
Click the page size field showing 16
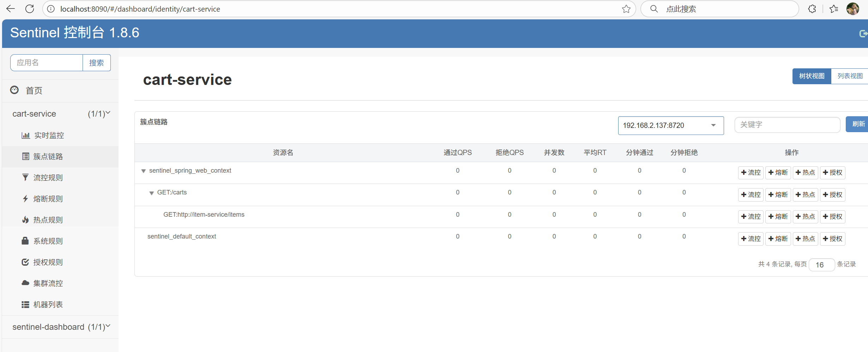click(x=821, y=265)
